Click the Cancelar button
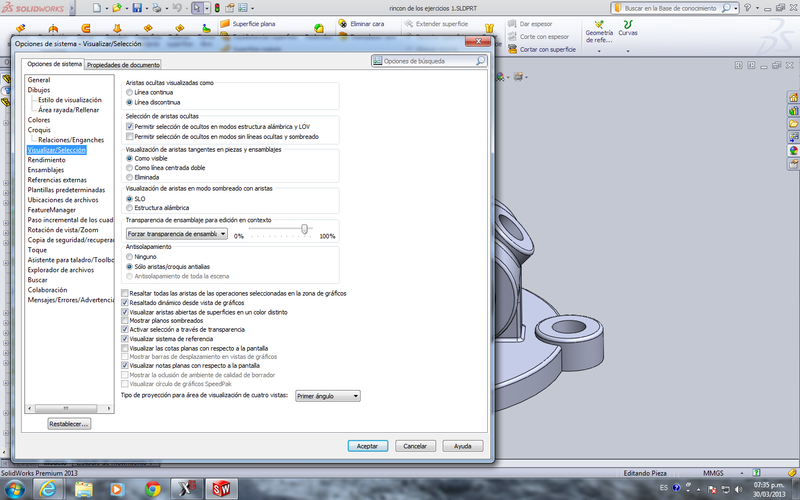The image size is (800, 500). coord(415,446)
